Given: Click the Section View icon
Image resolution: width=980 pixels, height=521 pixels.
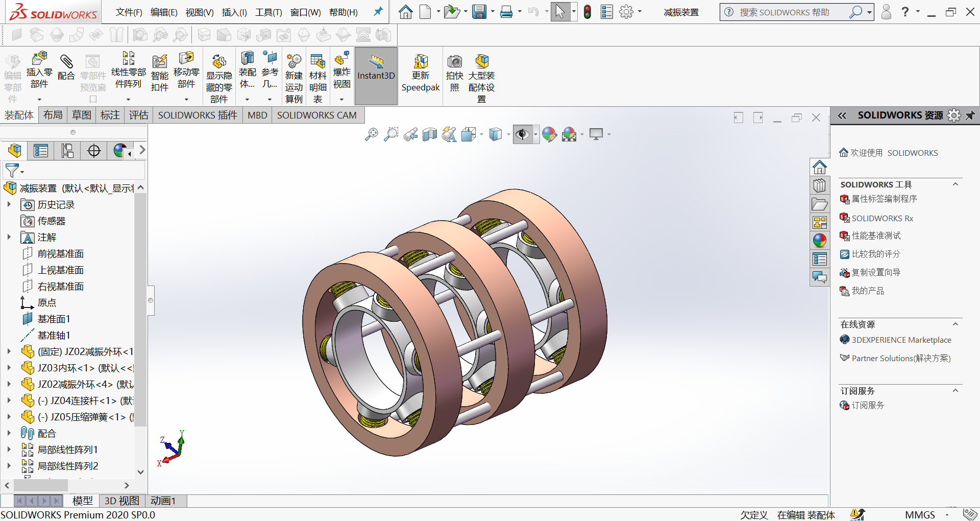Looking at the screenshot, I should (430, 134).
